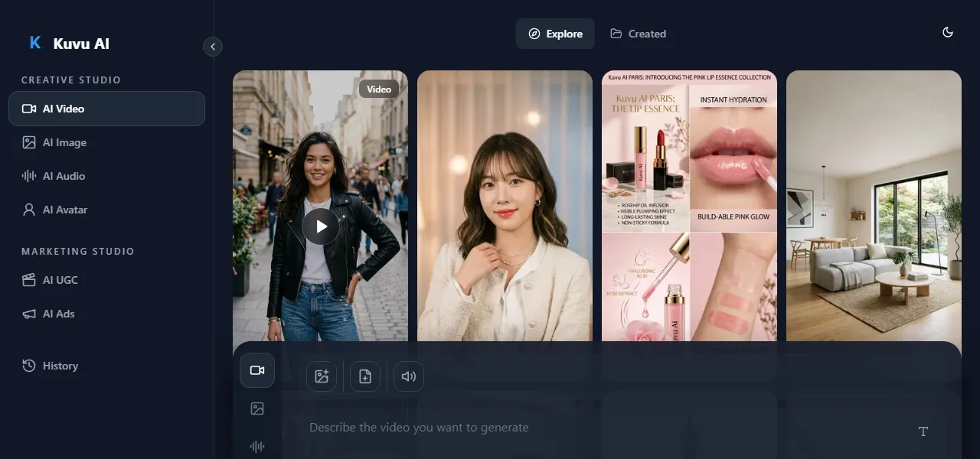Toggle dark mode with the moon icon
The image size is (980, 459).
tap(948, 32)
